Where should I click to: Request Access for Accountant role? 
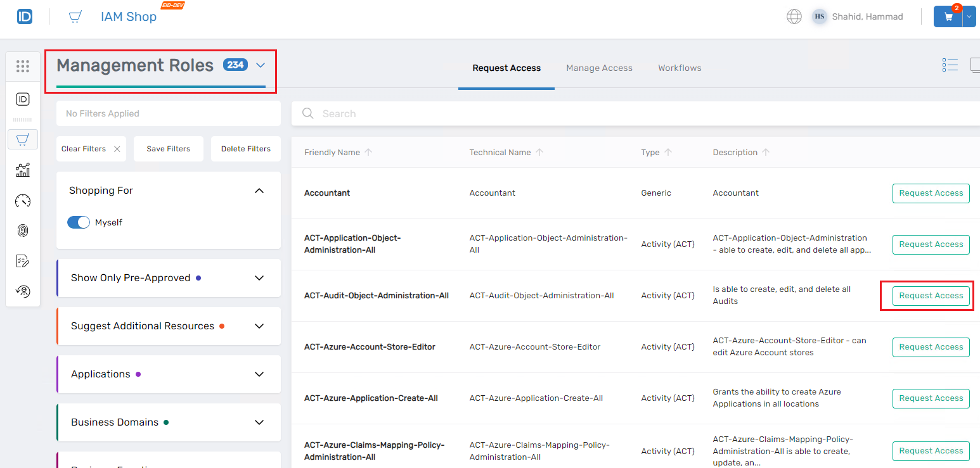point(931,193)
